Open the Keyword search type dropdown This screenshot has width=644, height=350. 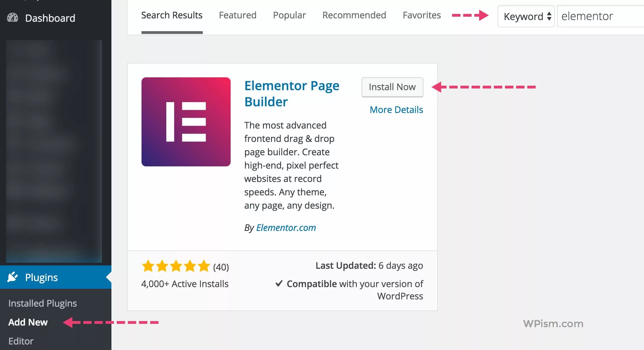[526, 16]
